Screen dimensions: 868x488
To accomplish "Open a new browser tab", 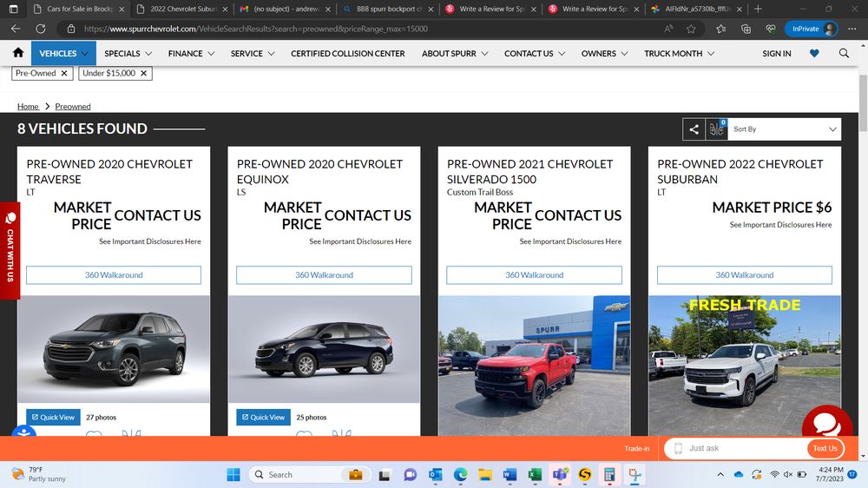I will pos(758,9).
